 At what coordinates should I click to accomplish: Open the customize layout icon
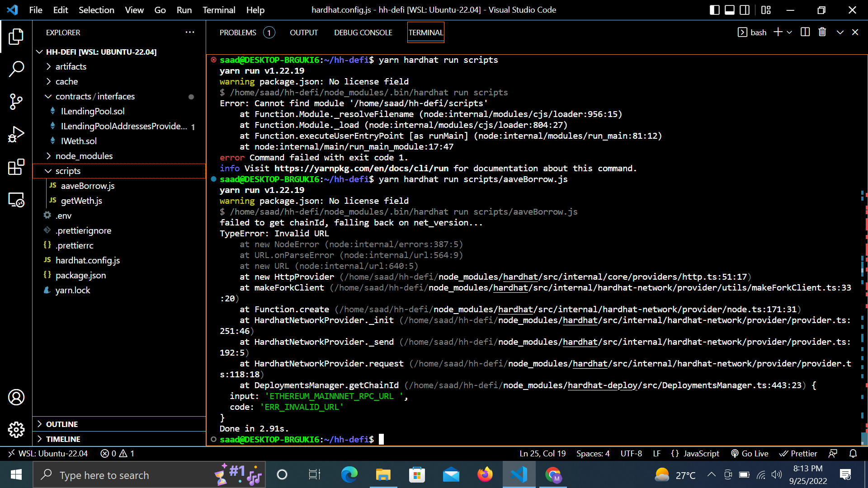pyautogui.click(x=766, y=10)
